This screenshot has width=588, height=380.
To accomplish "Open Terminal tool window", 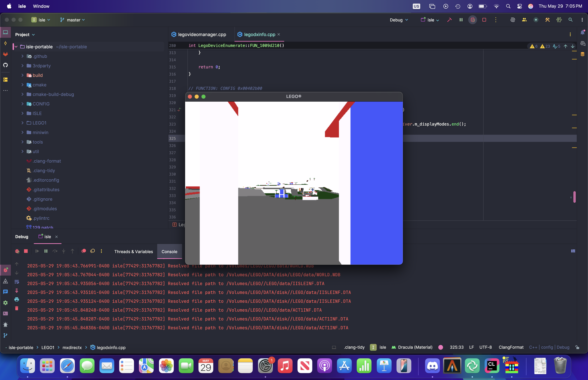I will click(x=5, y=314).
